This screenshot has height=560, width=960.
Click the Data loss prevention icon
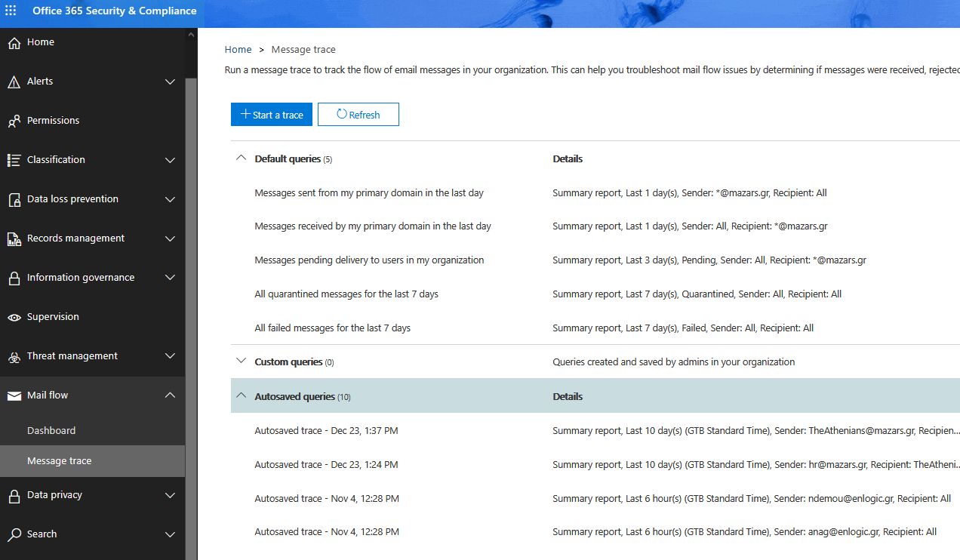[x=14, y=200]
